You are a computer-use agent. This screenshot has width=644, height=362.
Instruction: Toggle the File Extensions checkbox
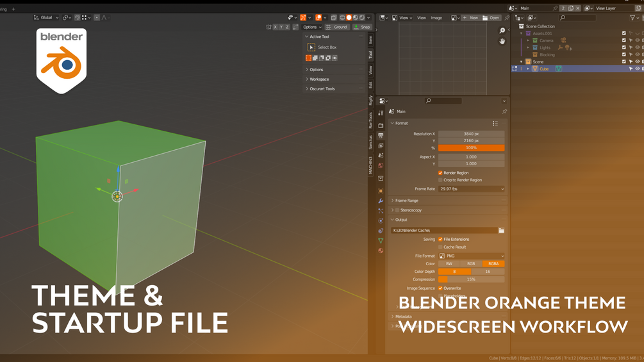pos(440,239)
